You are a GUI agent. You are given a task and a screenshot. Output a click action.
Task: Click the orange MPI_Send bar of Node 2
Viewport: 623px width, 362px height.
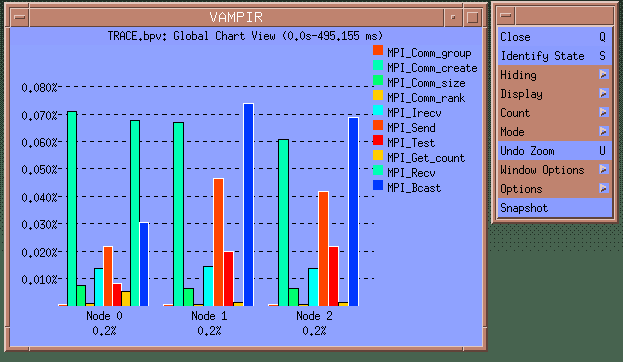pyautogui.click(x=323, y=249)
